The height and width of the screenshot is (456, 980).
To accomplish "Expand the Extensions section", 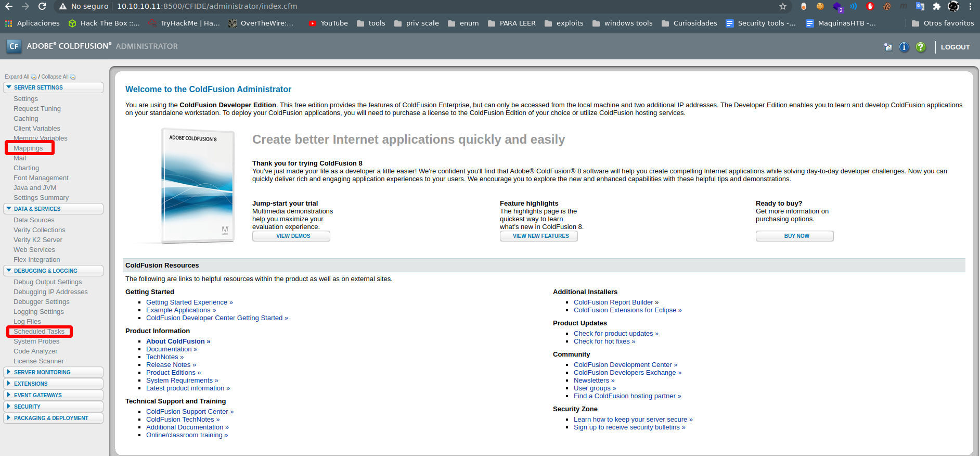I will pos(53,384).
